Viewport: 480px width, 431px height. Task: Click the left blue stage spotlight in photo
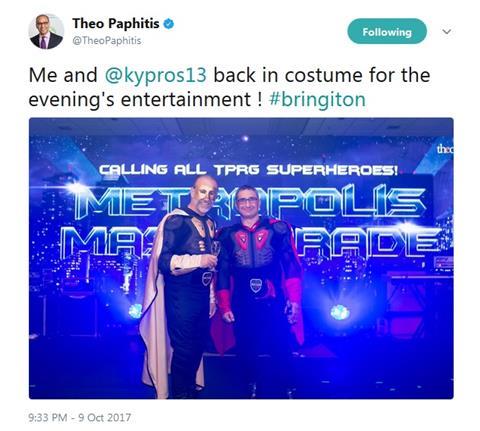(x=135, y=311)
